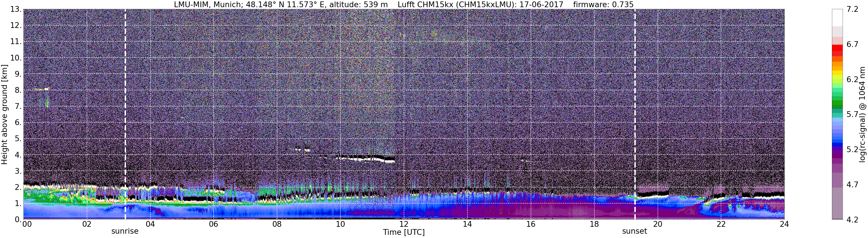Click the height axis tick label 8.

click(18, 90)
